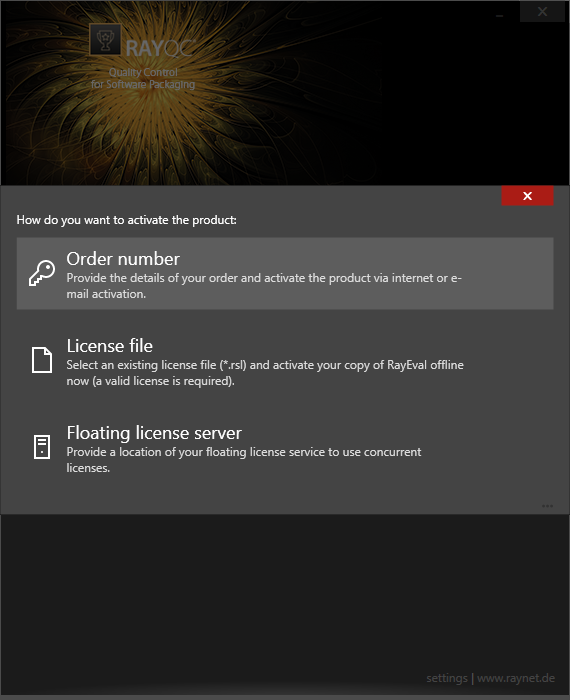The width and height of the screenshot is (570, 700).
Task: Open the settings link
Action: coord(447,678)
